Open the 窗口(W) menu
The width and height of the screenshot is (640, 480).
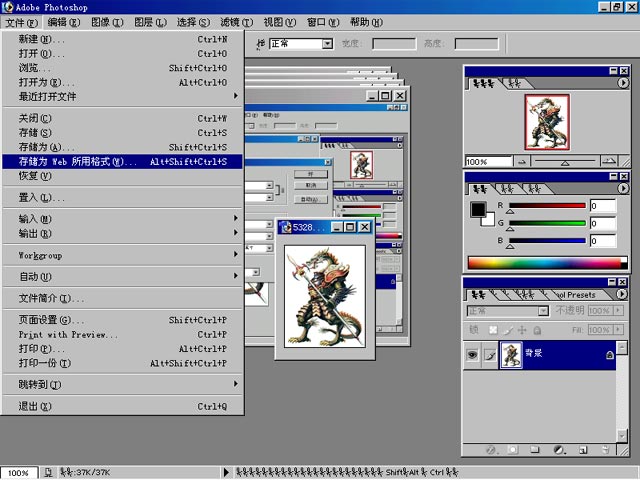pos(323,22)
